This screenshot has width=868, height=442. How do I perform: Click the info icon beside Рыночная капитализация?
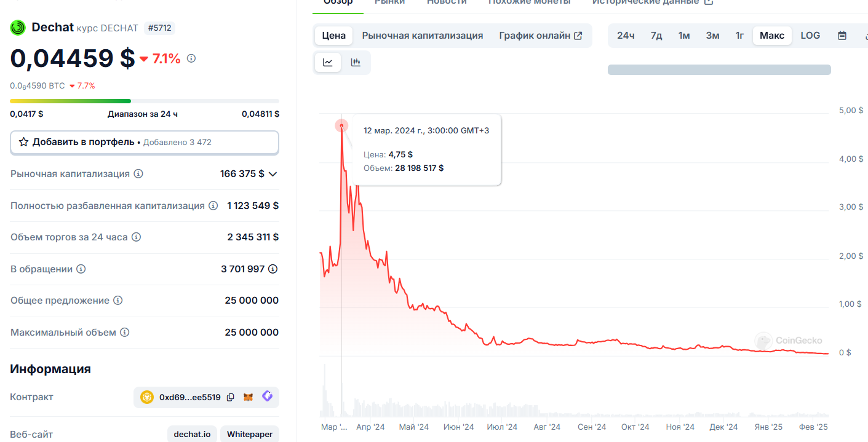coord(138,174)
